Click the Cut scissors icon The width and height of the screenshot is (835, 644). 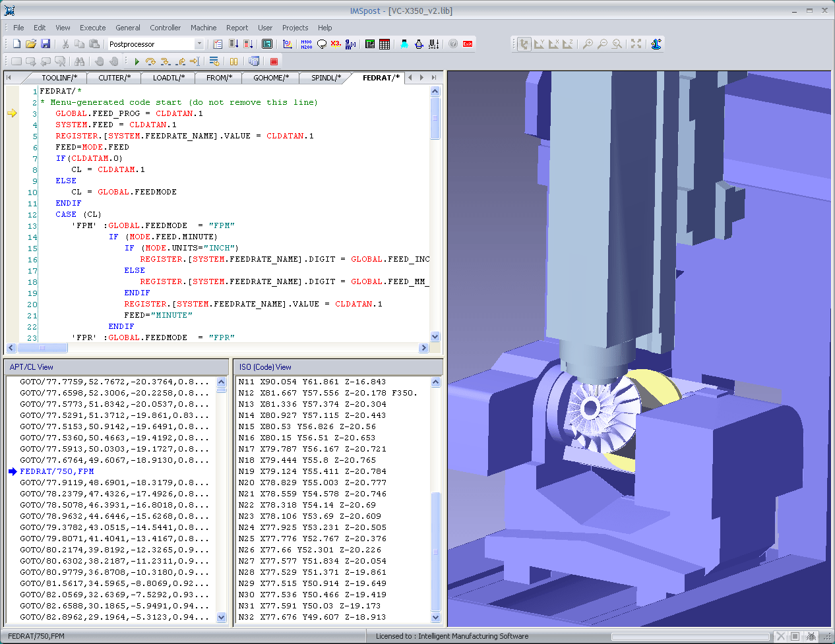(x=65, y=44)
